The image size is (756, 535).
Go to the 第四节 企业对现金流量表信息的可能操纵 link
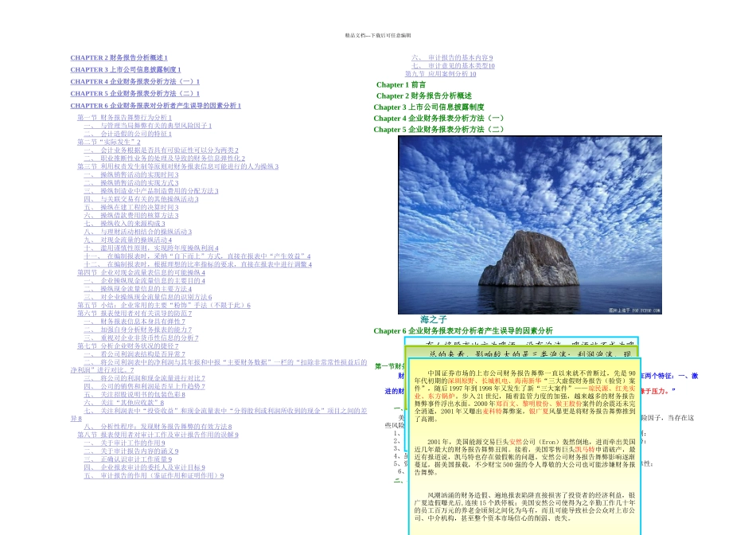141,272
